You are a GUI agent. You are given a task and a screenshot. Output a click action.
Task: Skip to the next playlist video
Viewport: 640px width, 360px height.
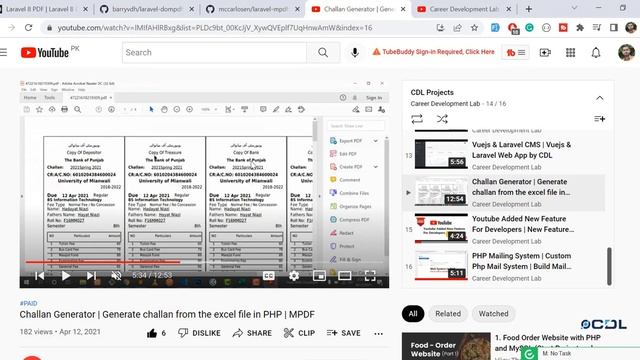point(91,276)
